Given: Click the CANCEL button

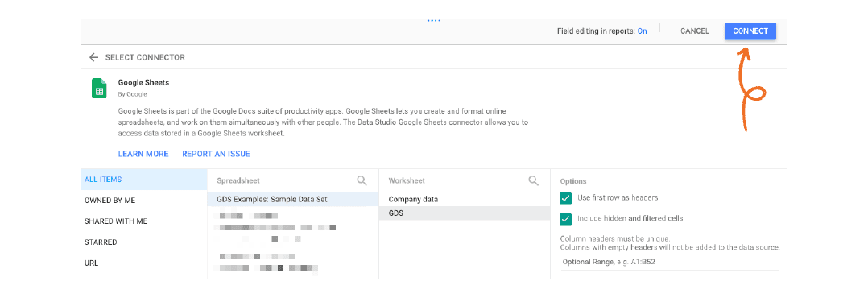Looking at the screenshot, I should pos(694,31).
